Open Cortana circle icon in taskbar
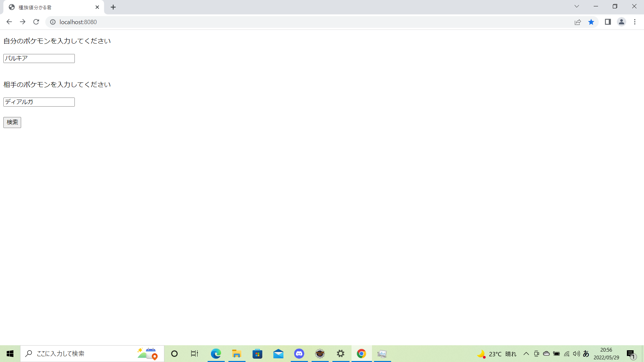Viewport: 644px width, 362px height. click(174, 354)
